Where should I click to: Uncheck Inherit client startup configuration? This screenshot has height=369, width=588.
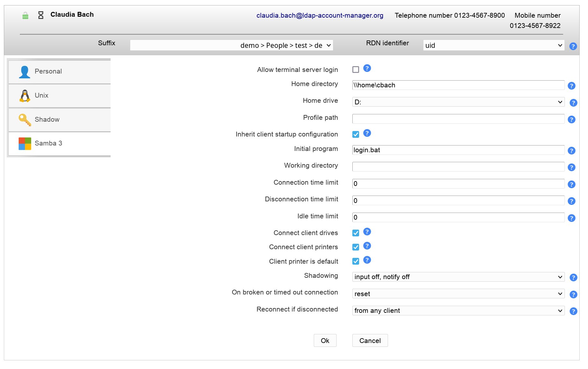[x=356, y=135]
